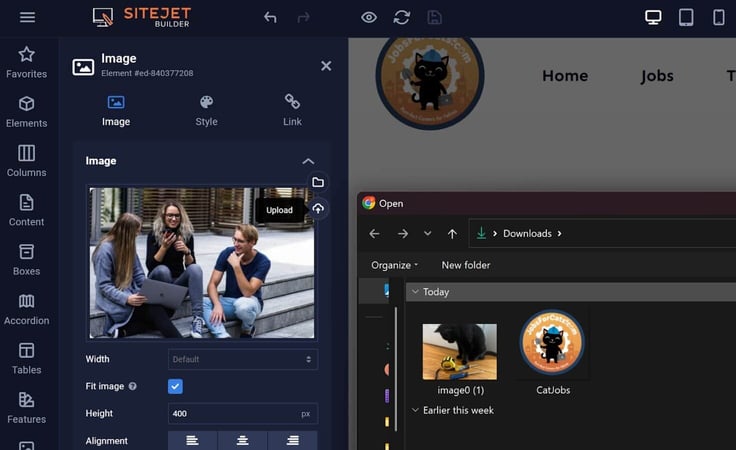
Task: Go forward in the Open dialog
Action: pos(403,234)
